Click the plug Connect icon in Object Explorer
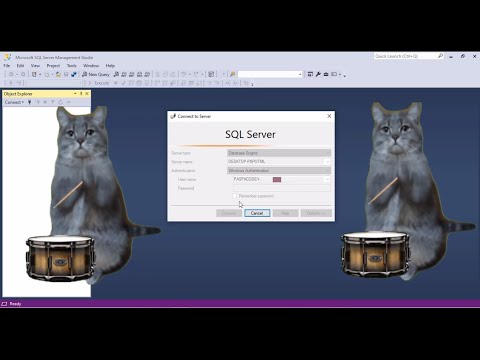Image resolution: width=480 pixels, height=360 pixels. pyautogui.click(x=30, y=102)
